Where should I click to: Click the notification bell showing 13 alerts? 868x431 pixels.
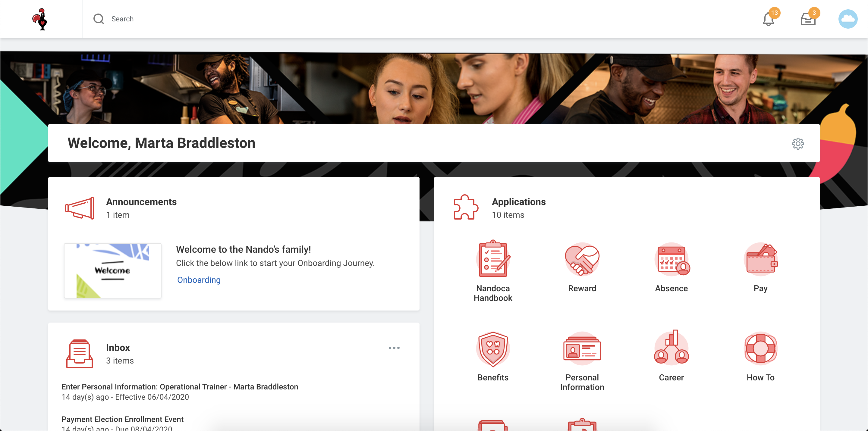tap(769, 19)
